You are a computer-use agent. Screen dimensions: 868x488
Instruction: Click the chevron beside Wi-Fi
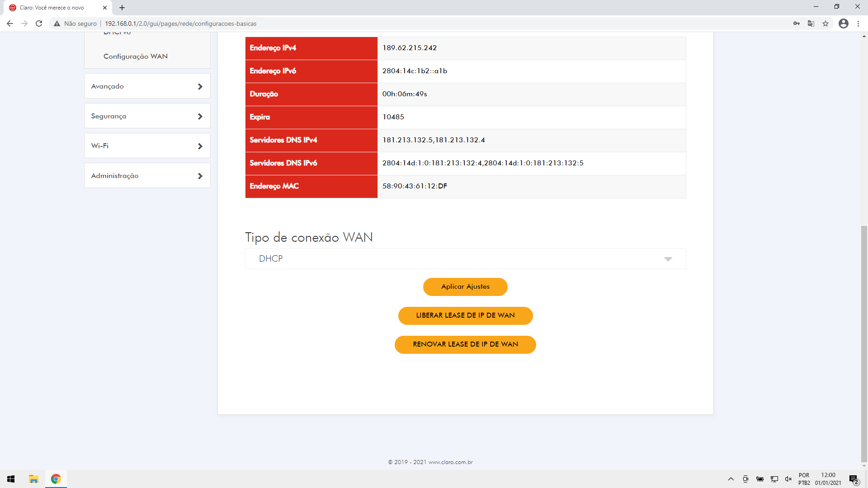coord(200,146)
